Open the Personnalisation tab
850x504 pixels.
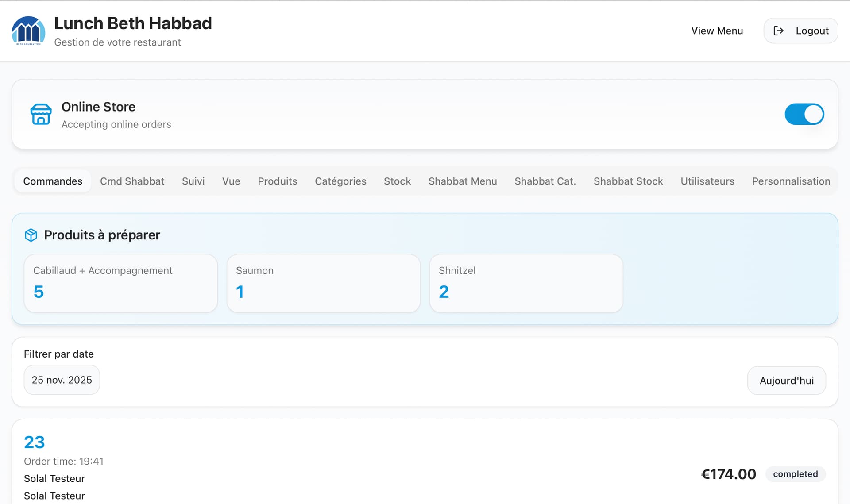coord(791,181)
